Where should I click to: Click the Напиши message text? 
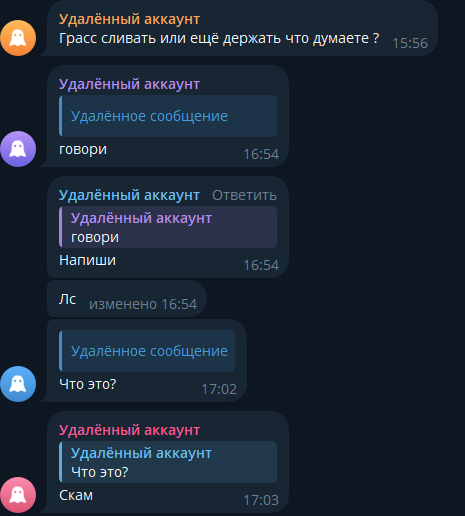87,260
